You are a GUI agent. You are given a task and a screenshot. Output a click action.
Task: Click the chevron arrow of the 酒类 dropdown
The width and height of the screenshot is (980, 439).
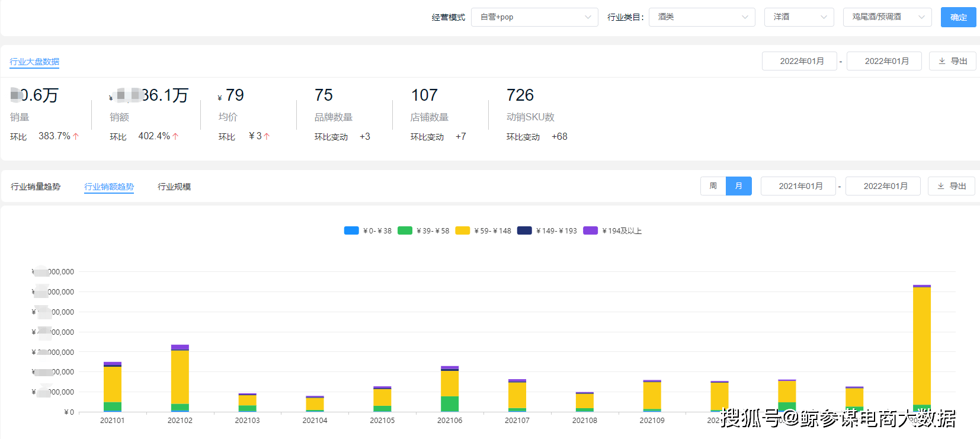[x=745, y=17]
